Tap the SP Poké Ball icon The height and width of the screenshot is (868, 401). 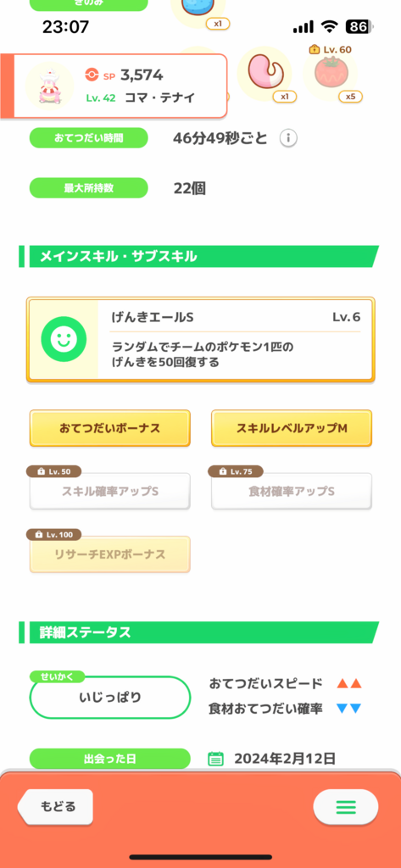point(92,74)
